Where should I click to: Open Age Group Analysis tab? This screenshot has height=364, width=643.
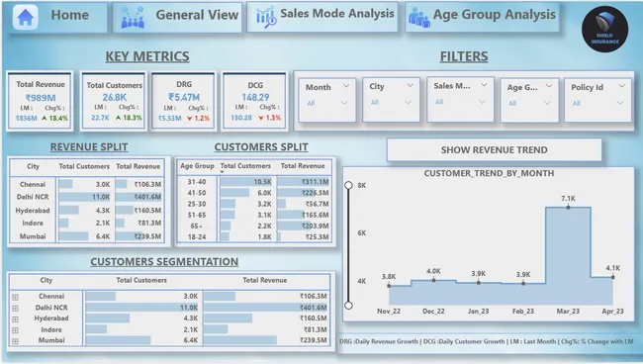tap(482, 17)
